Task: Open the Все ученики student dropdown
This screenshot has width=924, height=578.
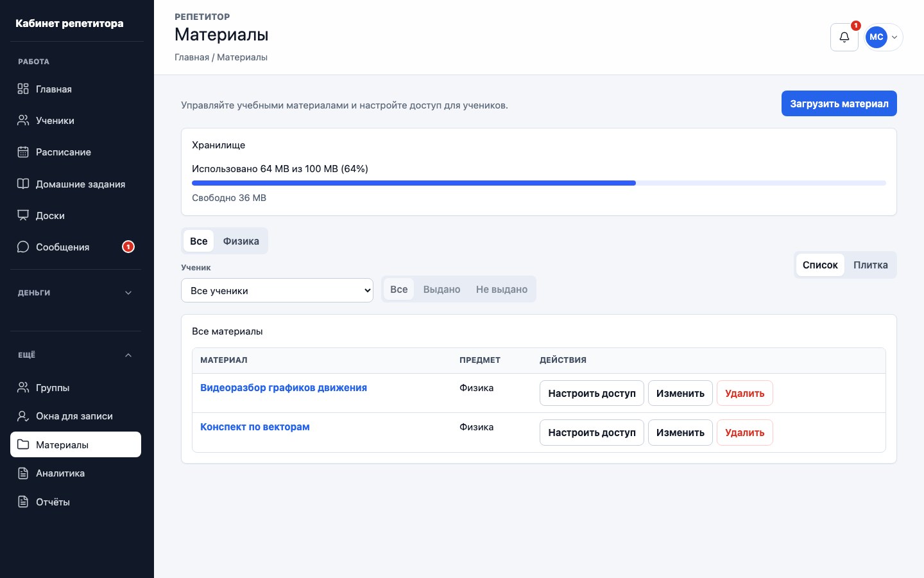Action: coord(277,290)
